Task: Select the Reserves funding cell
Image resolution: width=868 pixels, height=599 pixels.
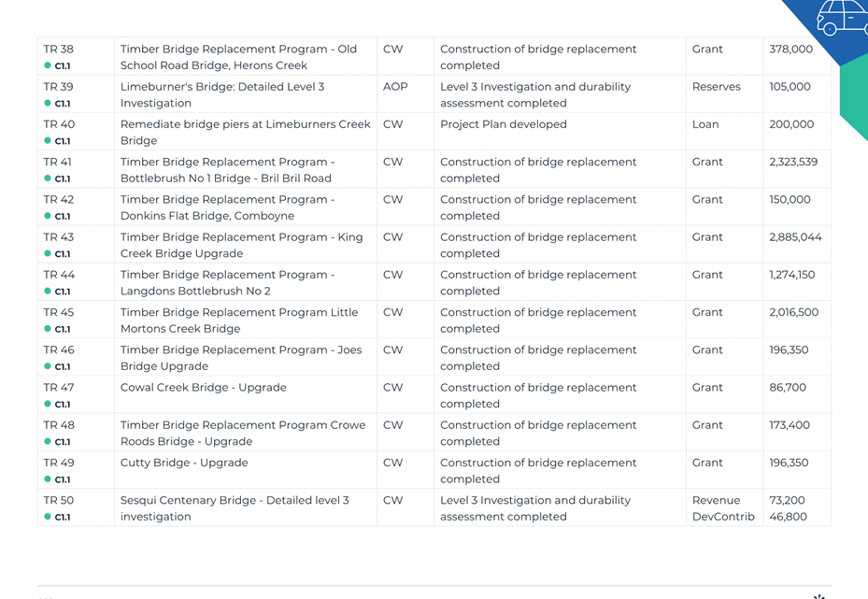Action: pyautogui.click(x=725, y=94)
